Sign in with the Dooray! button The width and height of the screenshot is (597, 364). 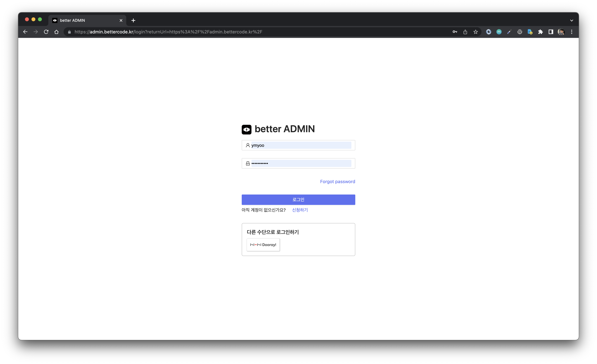tap(263, 245)
